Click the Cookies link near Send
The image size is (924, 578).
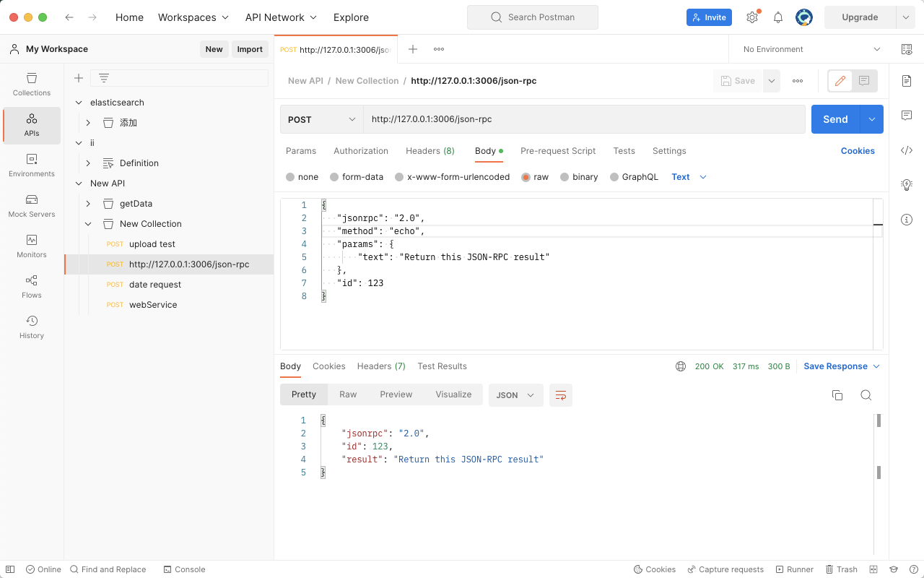[858, 151]
